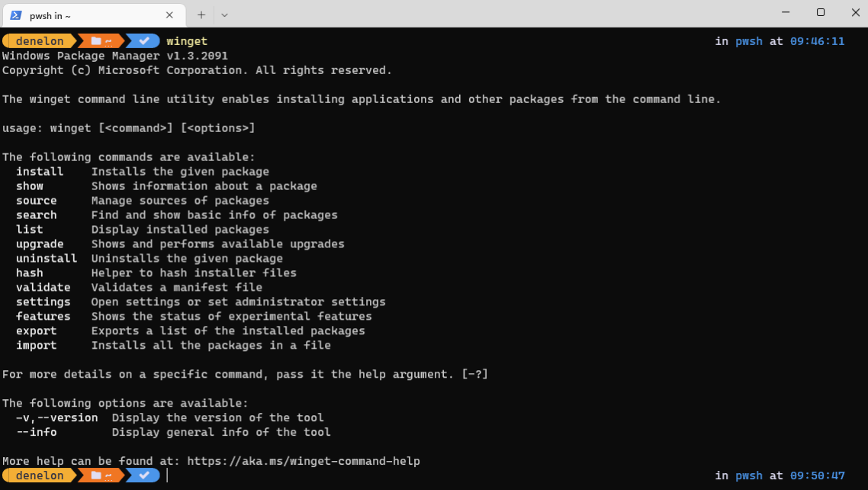The image size is (868, 490).
Task: Click the bottom 'denelon' username segment
Action: coord(40,475)
